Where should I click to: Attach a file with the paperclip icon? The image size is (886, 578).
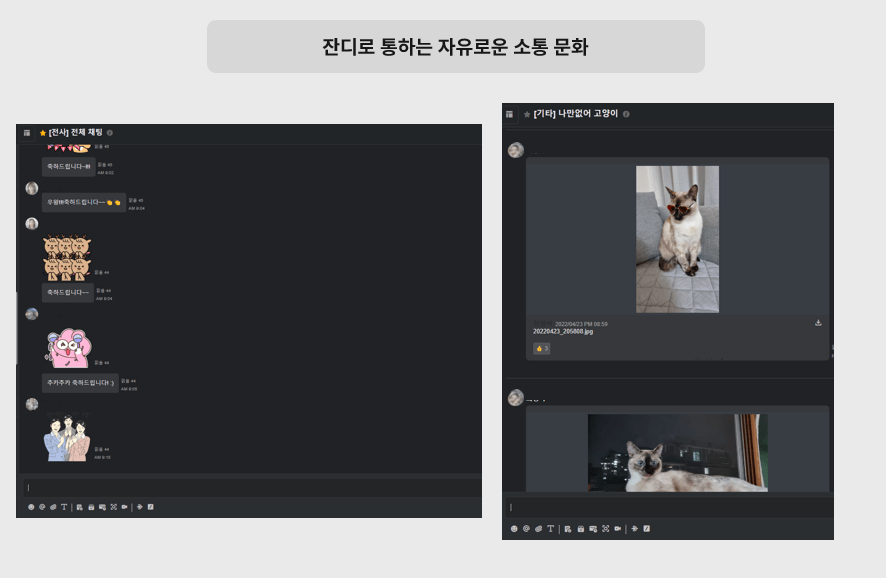[x=53, y=507]
